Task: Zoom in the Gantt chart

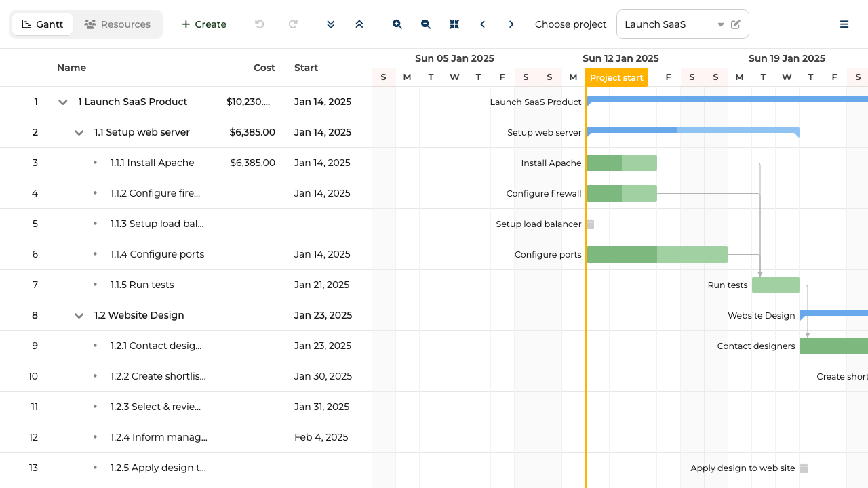Action: (397, 24)
